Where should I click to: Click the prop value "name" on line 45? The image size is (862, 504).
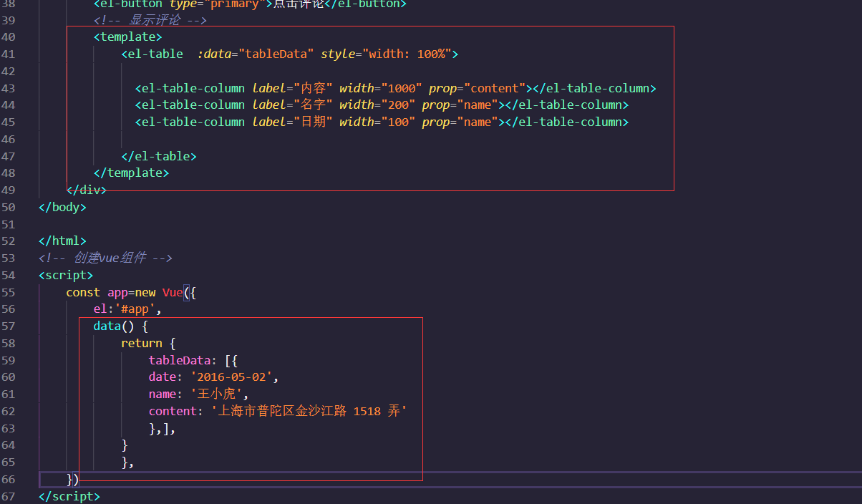[x=477, y=122]
